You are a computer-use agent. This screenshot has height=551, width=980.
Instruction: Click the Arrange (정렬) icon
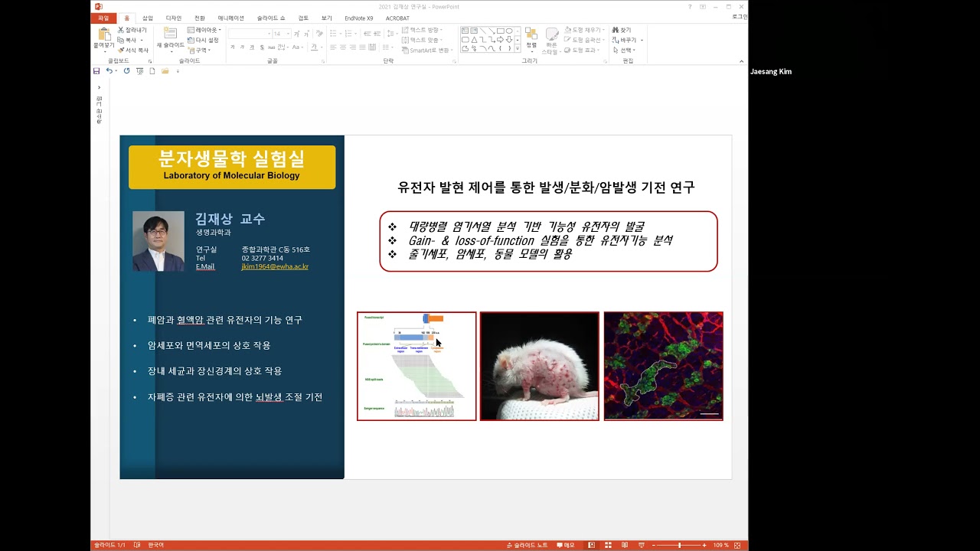click(x=531, y=35)
